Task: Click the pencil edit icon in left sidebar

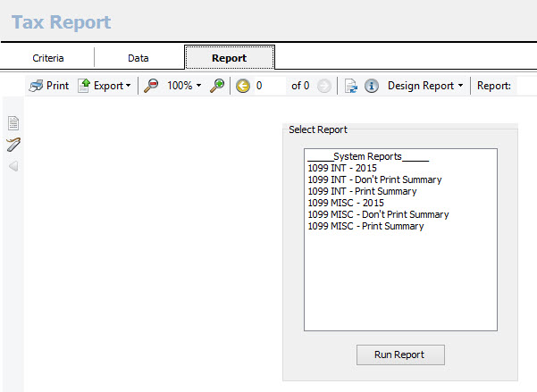Action: tap(13, 145)
